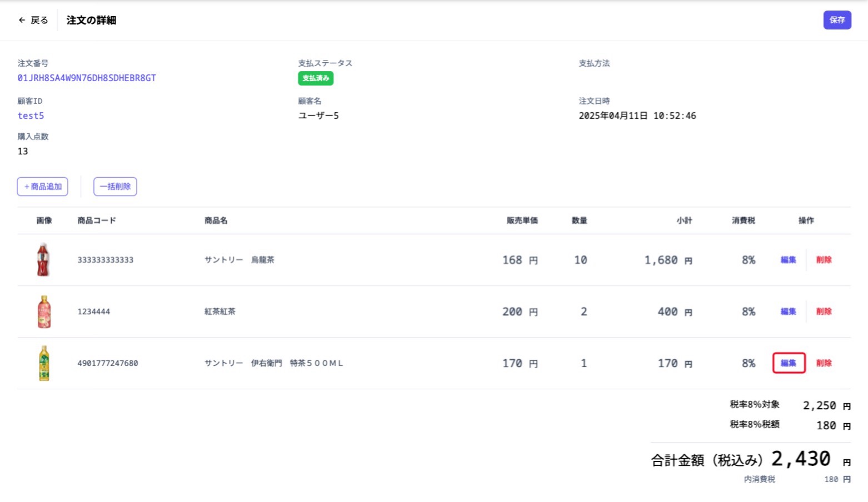This screenshot has width=868, height=502.
Task: Click the 支払済み payment status badge
Action: point(315,78)
